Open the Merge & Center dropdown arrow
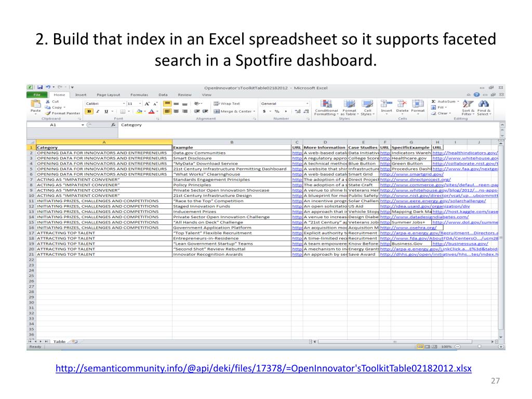This screenshot has height=399, width=532. [x=254, y=111]
